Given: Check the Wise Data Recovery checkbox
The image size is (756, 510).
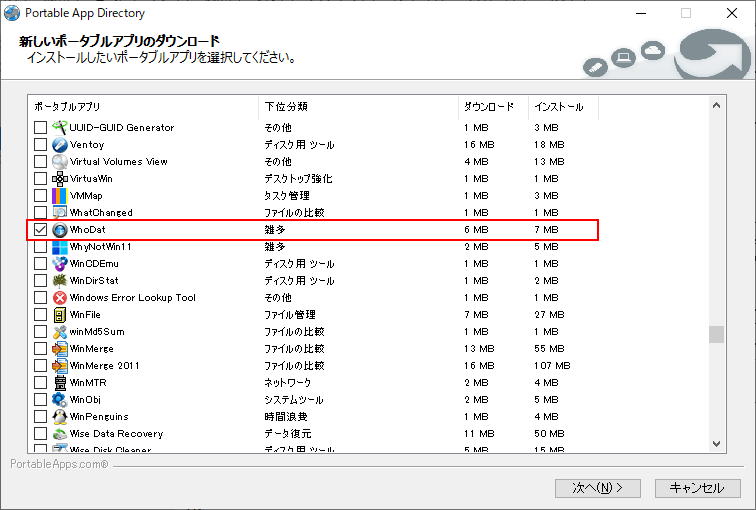Looking at the screenshot, I should click(40, 434).
